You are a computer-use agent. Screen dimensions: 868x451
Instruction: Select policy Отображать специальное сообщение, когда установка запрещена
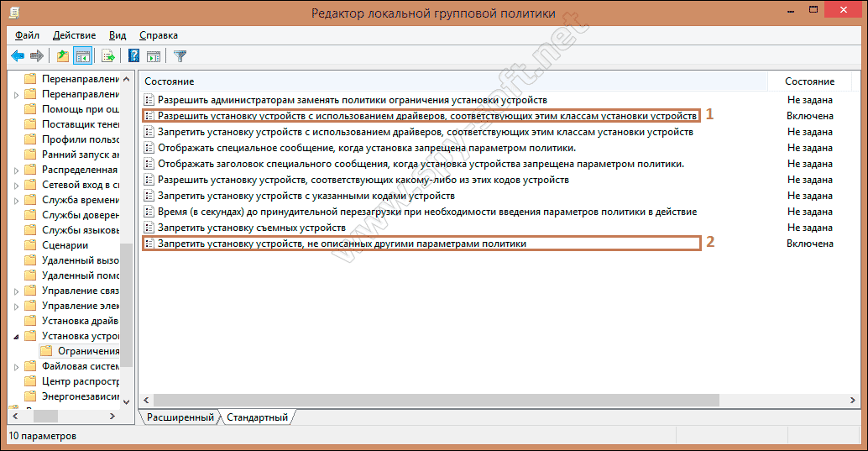coord(367,148)
